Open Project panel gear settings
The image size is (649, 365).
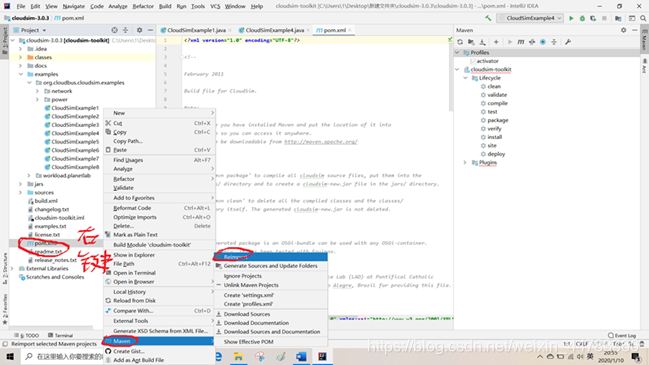139,30
